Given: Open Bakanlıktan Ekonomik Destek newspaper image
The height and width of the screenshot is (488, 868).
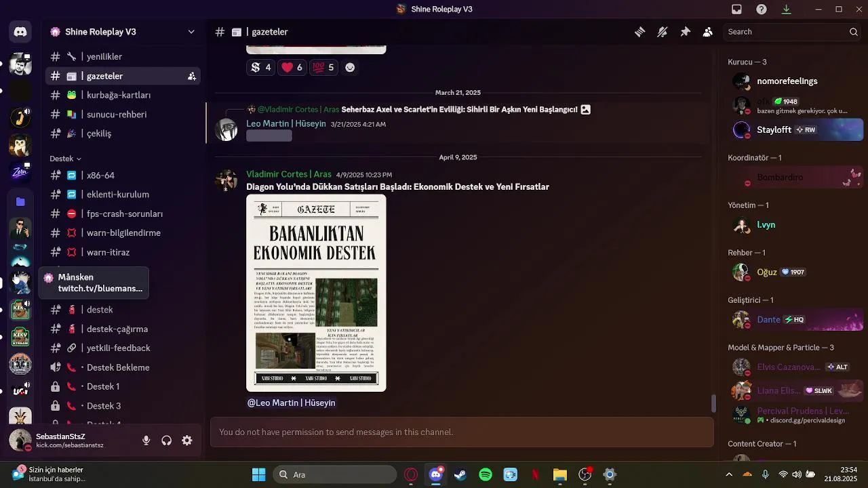Looking at the screenshot, I should pyautogui.click(x=316, y=293).
